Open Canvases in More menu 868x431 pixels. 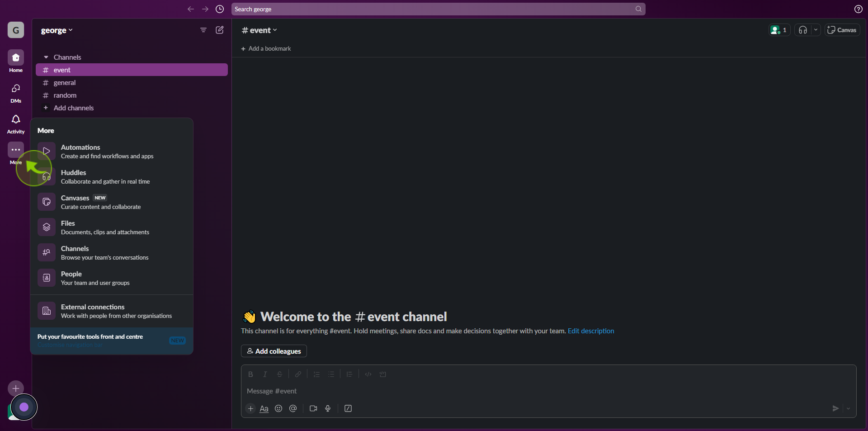[112, 202]
